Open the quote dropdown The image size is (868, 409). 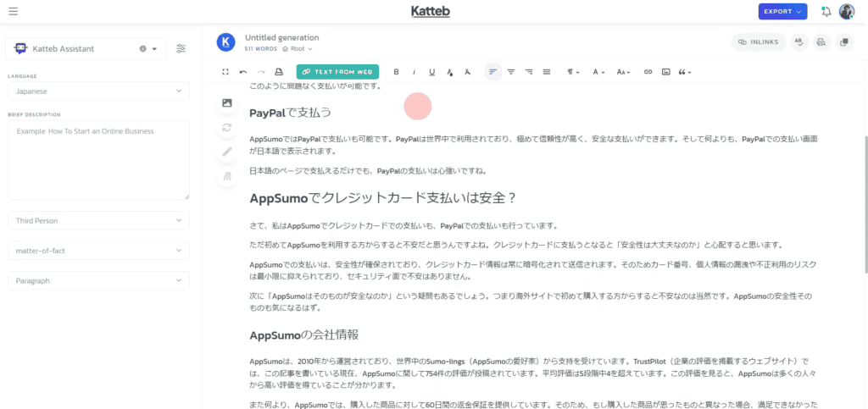click(x=685, y=72)
